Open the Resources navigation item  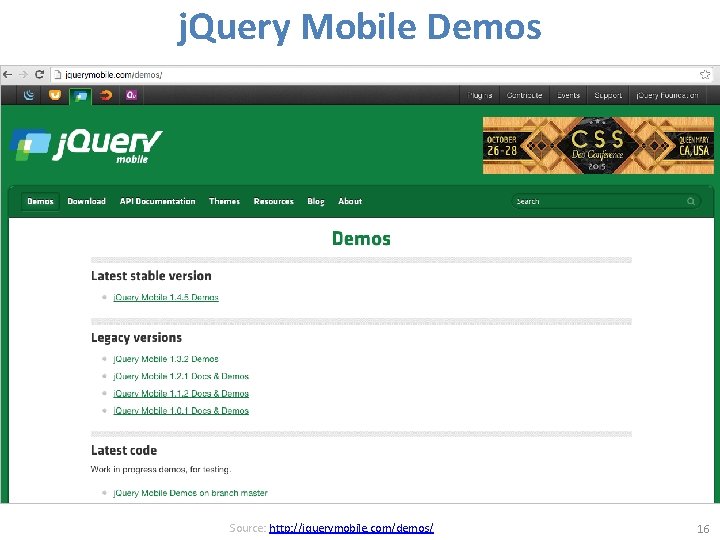274,201
